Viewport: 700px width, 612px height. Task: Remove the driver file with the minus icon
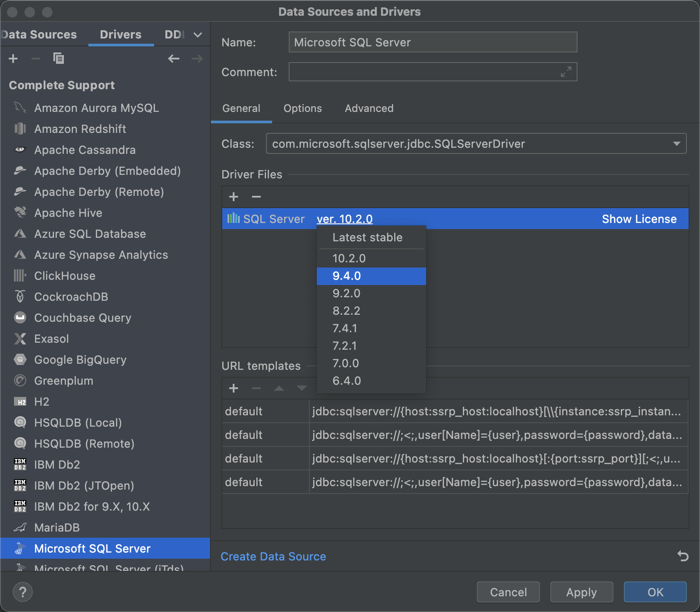click(x=256, y=197)
